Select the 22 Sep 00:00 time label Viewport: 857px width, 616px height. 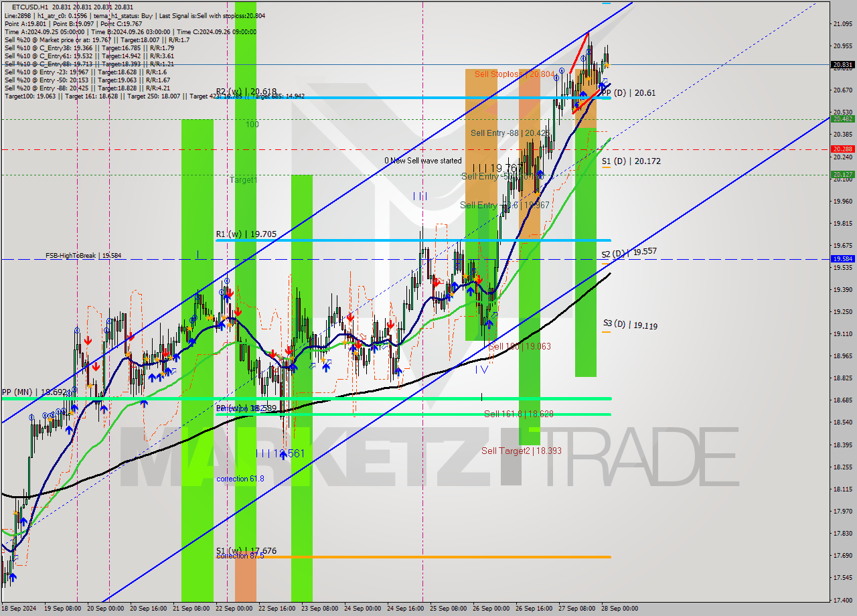[235, 609]
